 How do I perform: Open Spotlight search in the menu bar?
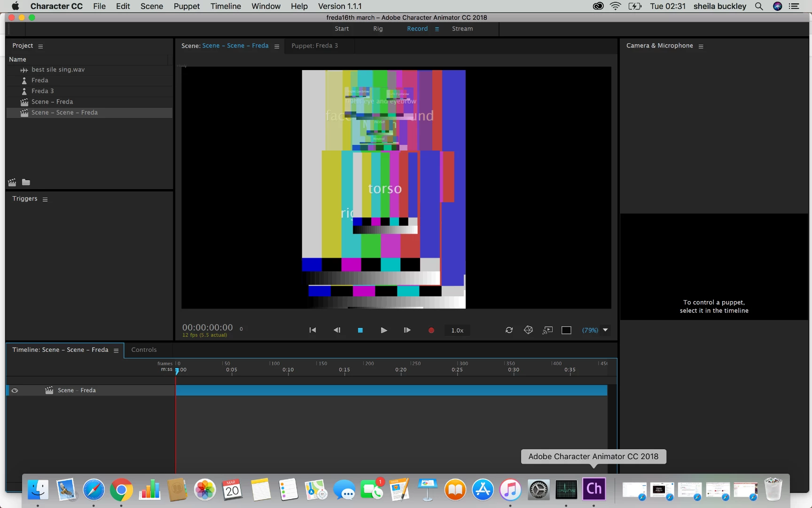(759, 6)
